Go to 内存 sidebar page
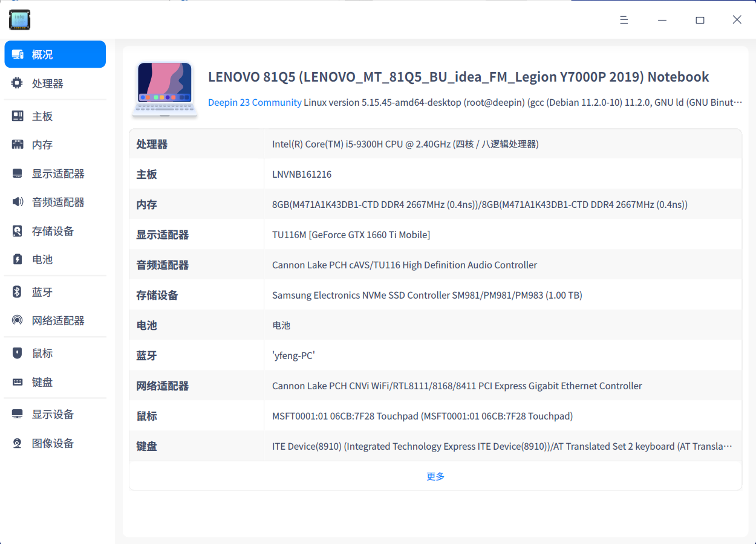The image size is (756, 544). 55,144
